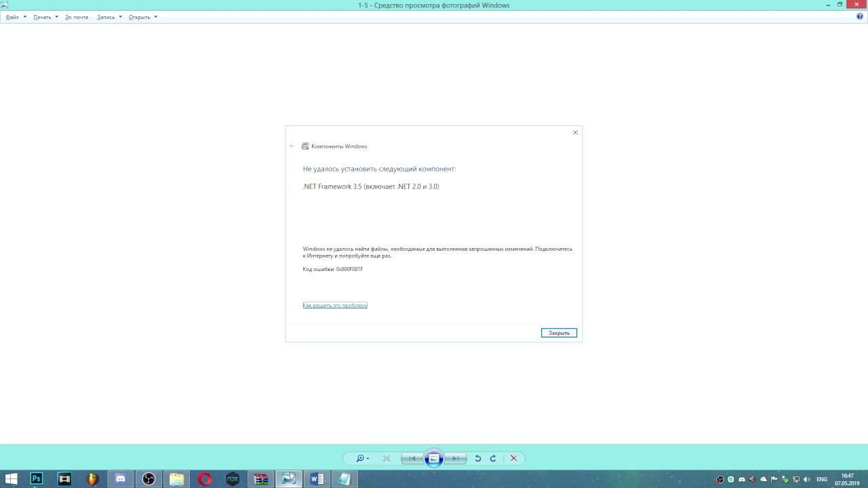
Task: Open File Explorer from the taskbar
Action: point(177,479)
